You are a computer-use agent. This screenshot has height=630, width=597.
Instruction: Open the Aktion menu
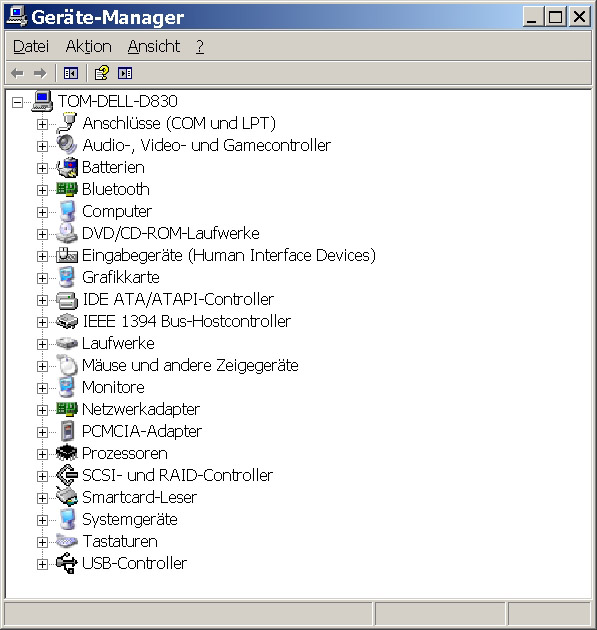(x=88, y=46)
